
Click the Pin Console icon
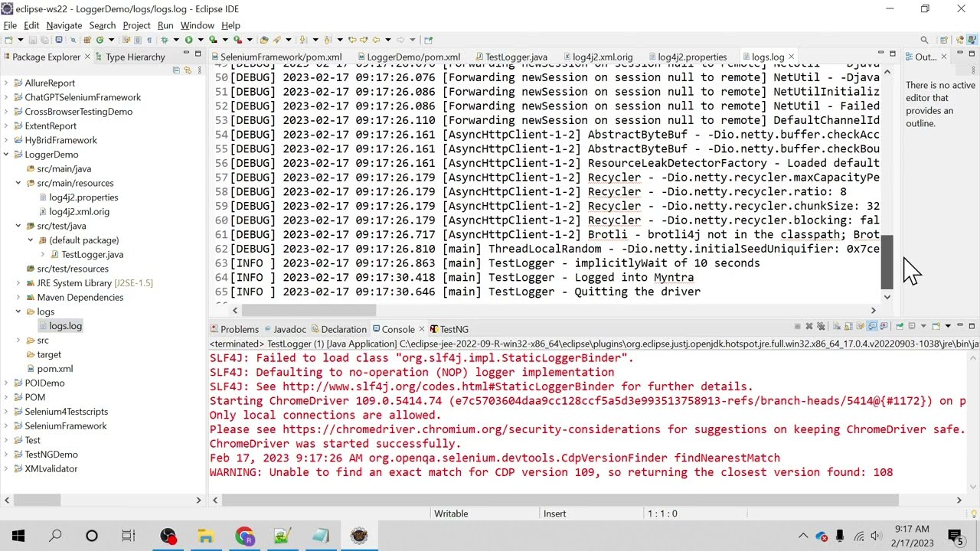pos(900,328)
